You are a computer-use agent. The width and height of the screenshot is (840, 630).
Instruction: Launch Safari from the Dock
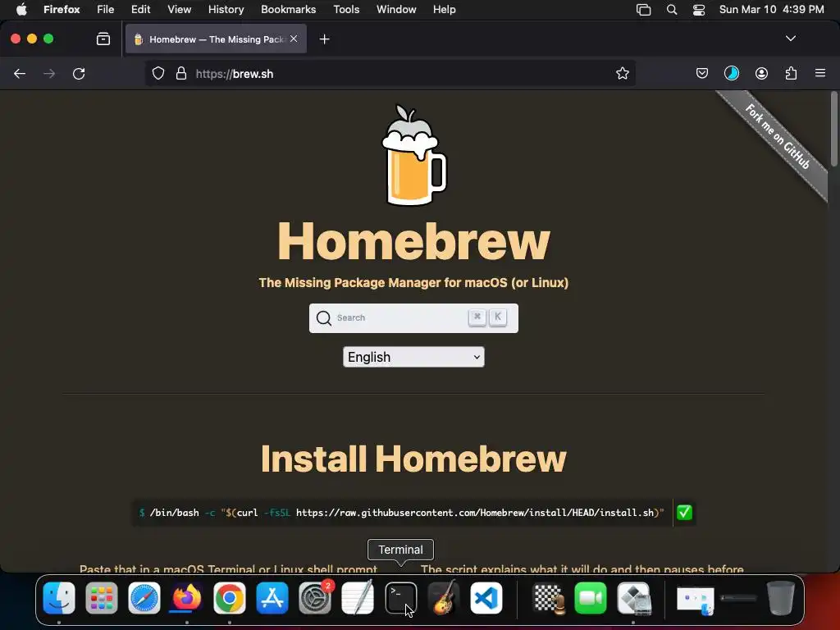pos(144,598)
